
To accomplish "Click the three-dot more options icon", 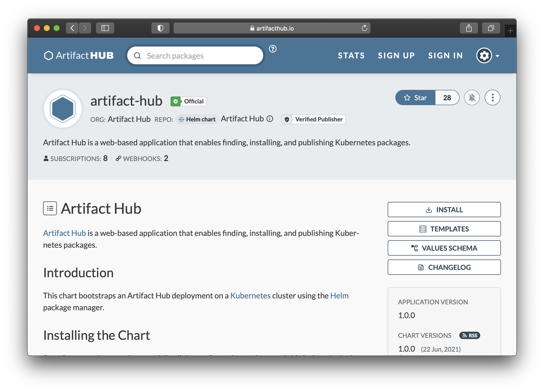I will click(x=492, y=98).
